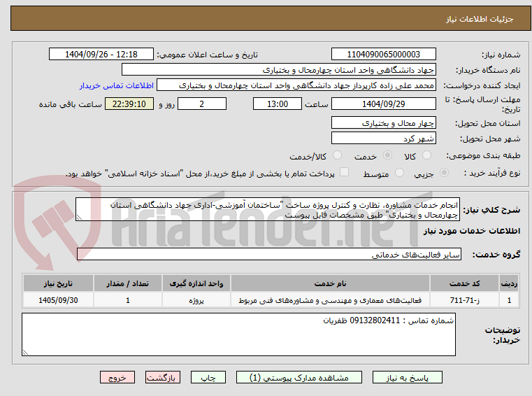Click the remaining days field showing 2
This screenshot has width=532, height=396.
pyautogui.click(x=202, y=104)
